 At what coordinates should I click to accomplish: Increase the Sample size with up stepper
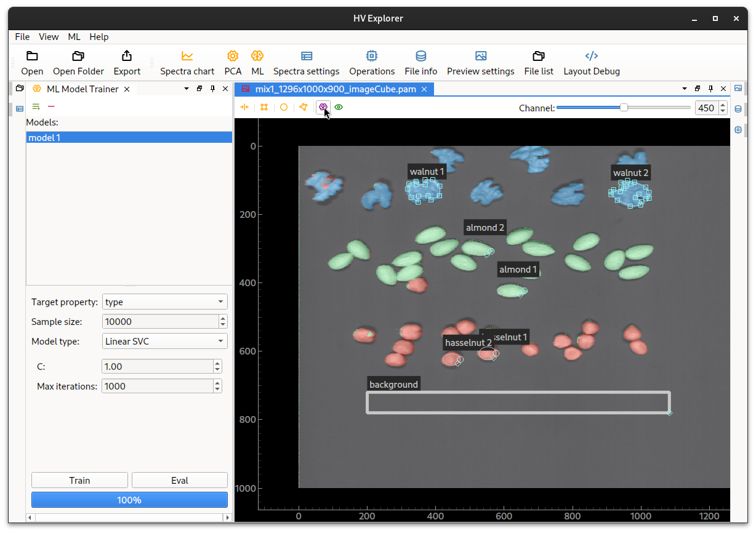(x=223, y=318)
